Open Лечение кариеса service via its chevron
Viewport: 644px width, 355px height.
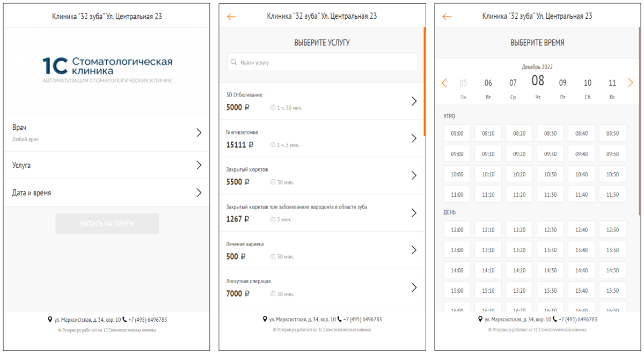tap(413, 250)
